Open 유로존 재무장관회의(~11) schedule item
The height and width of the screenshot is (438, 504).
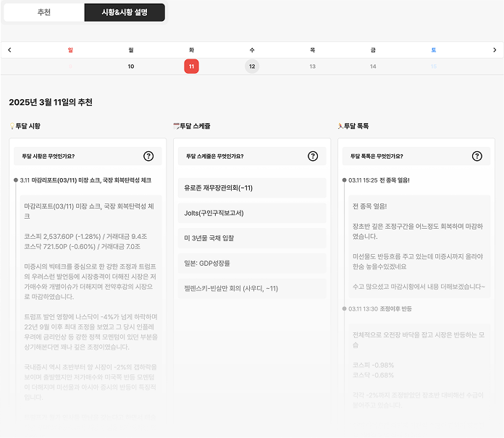point(251,188)
